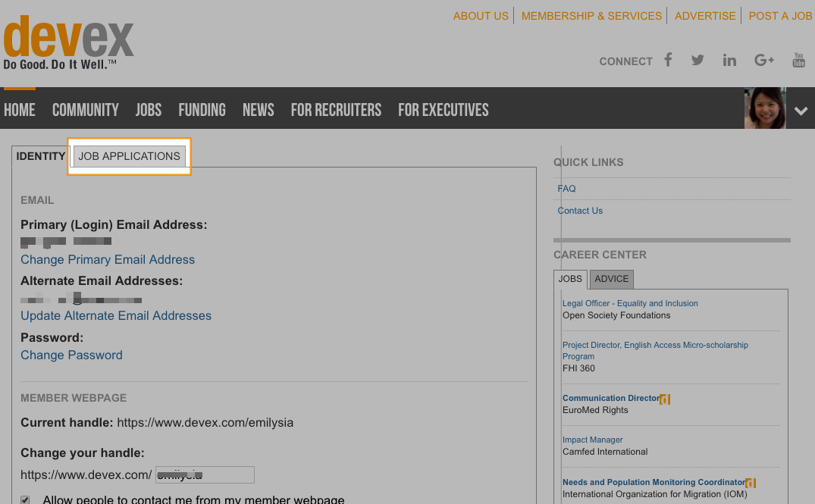Open the About Us link
The width and height of the screenshot is (815, 504).
(x=481, y=16)
